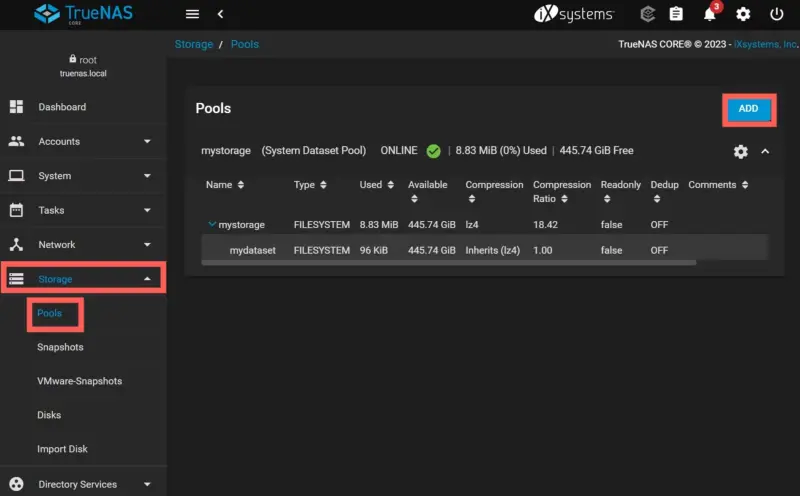Click the Inherits (lz4) cell
This screenshot has height=496, width=800.
tap(493, 250)
